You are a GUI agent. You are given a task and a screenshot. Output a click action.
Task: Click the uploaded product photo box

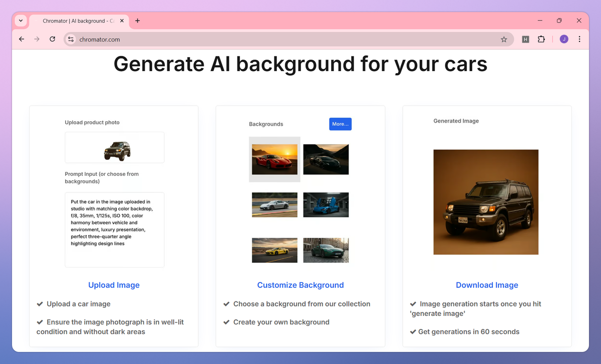[x=114, y=148]
